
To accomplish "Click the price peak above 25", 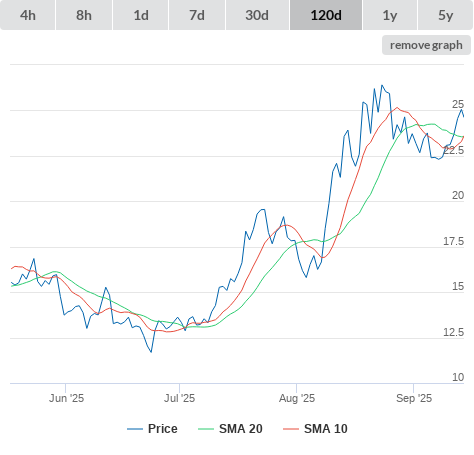I will coord(382,86).
